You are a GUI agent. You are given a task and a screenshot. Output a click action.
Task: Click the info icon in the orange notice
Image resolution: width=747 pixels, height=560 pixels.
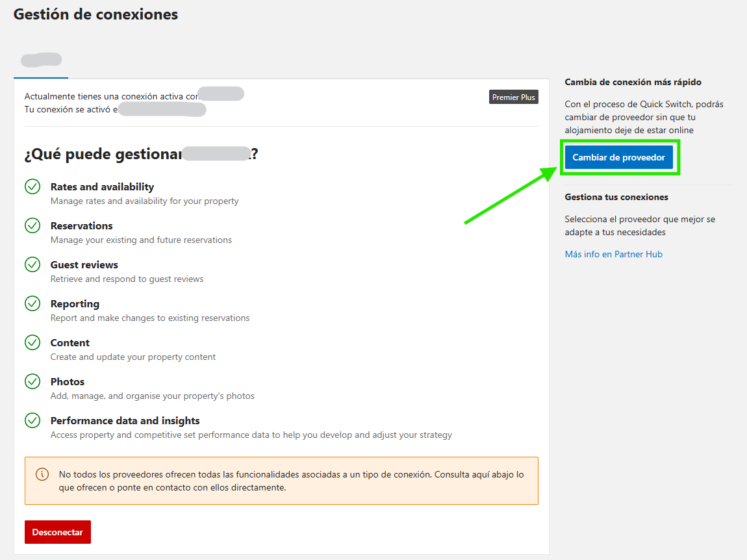tap(42, 474)
